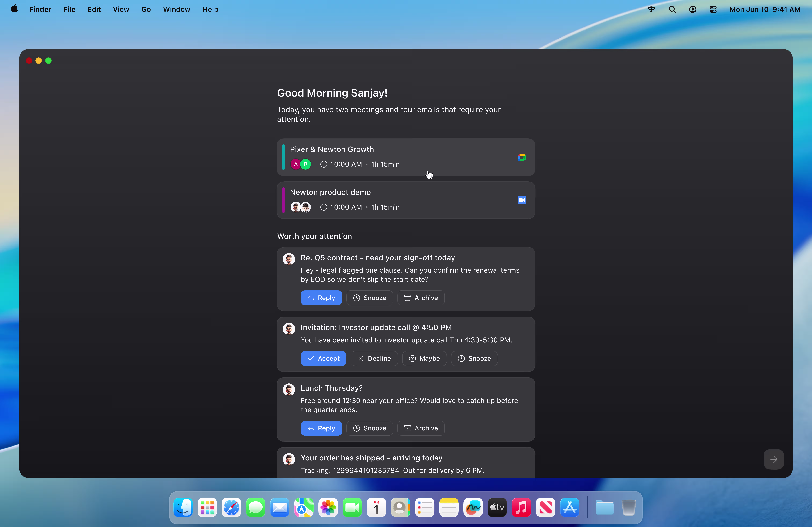Open Control Center in menu bar
The height and width of the screenshot is (527, 812).
713,9
